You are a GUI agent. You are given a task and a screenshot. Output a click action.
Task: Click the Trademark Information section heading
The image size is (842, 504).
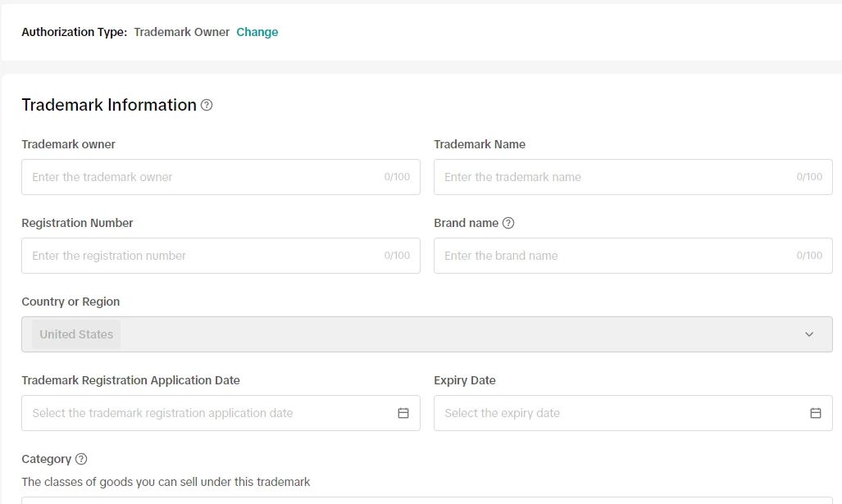point(109,105)
